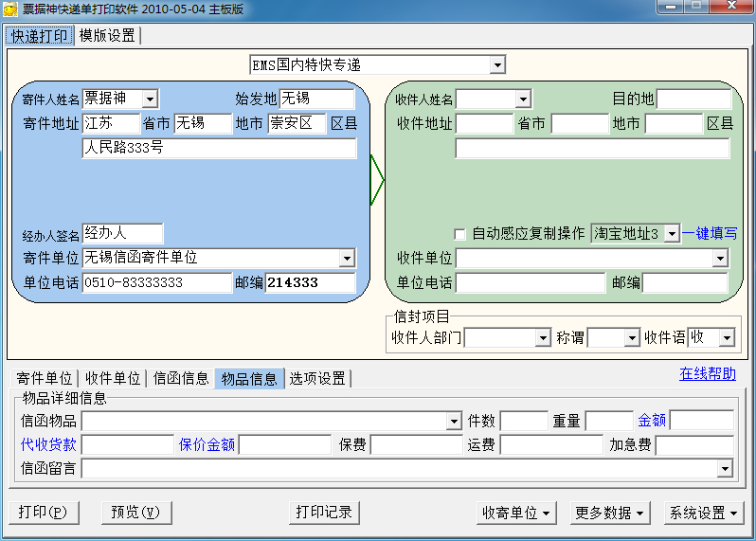Click the 目的地 input field
Image resolution: width=756 pixels, height=541 pixels.
tap(693, 99)
